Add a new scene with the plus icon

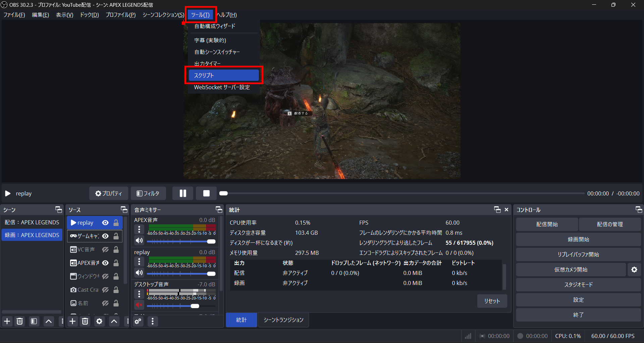[x=7, y=321]
